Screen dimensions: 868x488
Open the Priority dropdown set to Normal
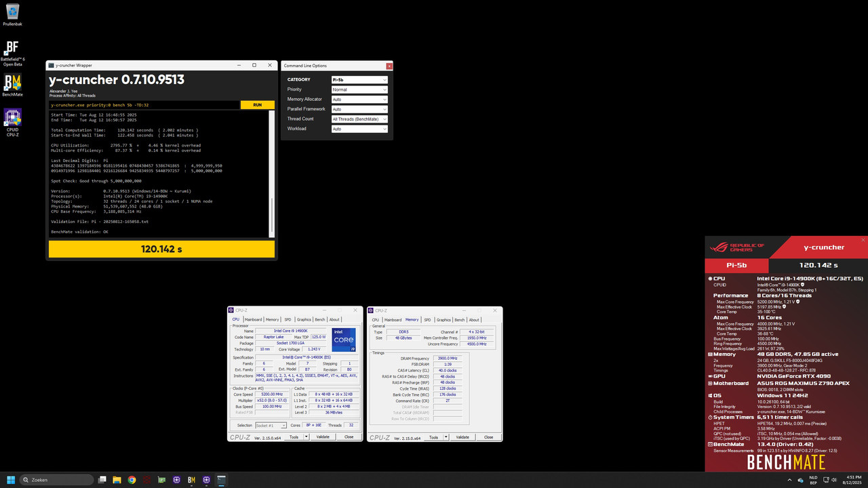point(359,89)
